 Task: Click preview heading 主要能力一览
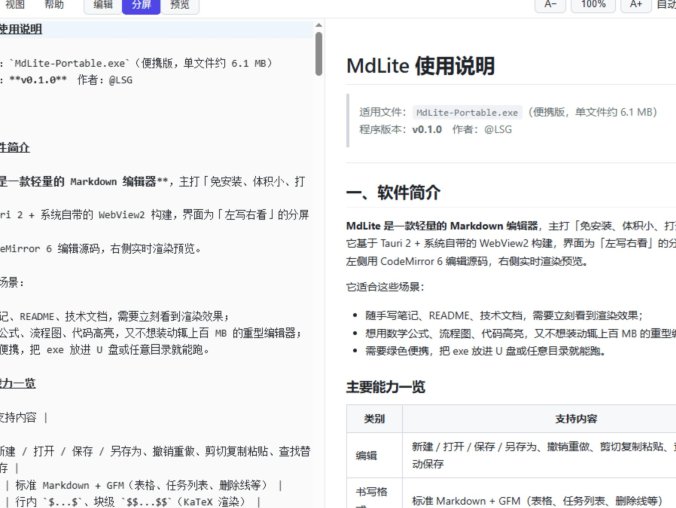click(x=385, y=387)
